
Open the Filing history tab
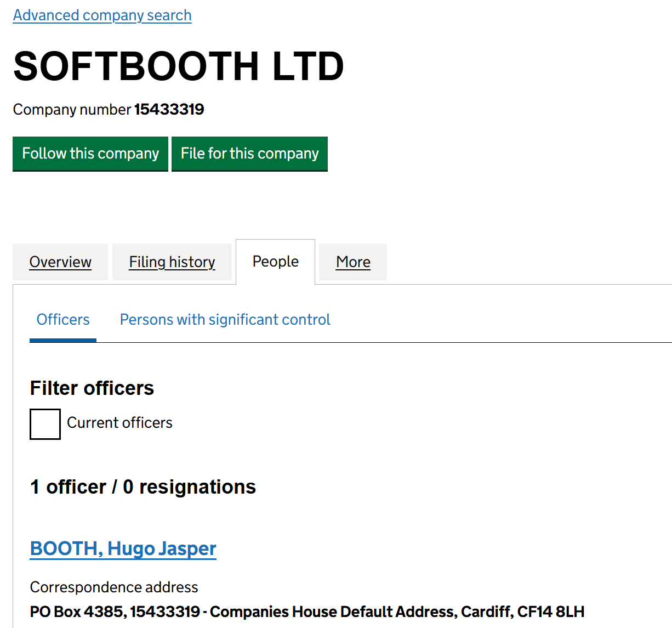tap(172, 262)
